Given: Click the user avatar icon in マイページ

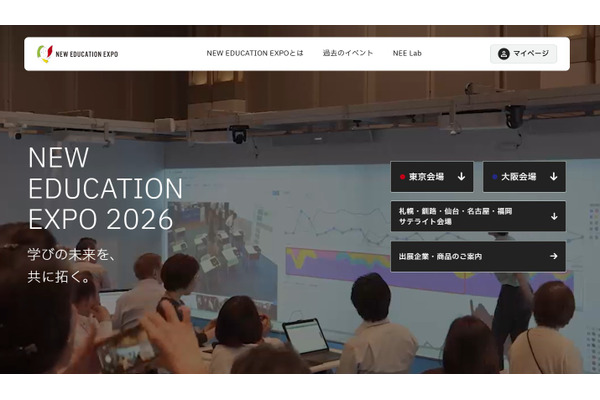Looking at the screenshot, I should [504, 54].
